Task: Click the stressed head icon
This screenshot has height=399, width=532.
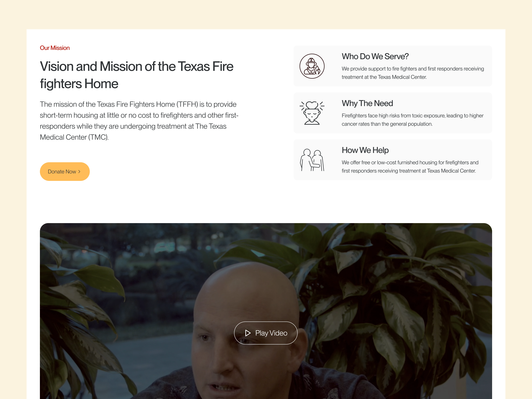Action: (x=312, y=113)
